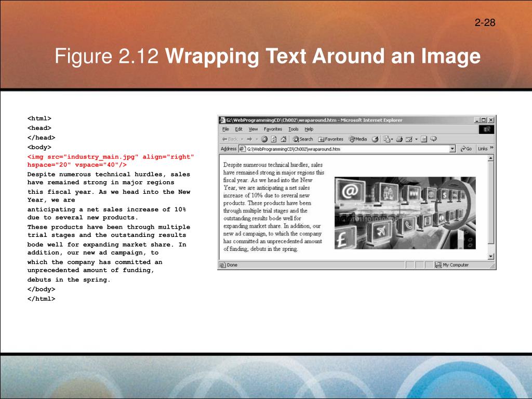Click the Go button

466,149
